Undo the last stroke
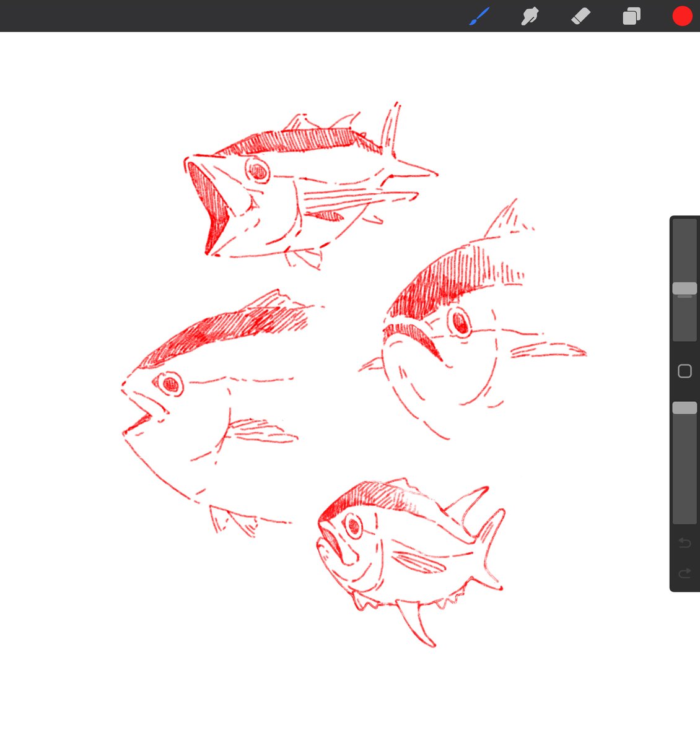The width and height of the screenshot is (700, 743). pos(685,543)
